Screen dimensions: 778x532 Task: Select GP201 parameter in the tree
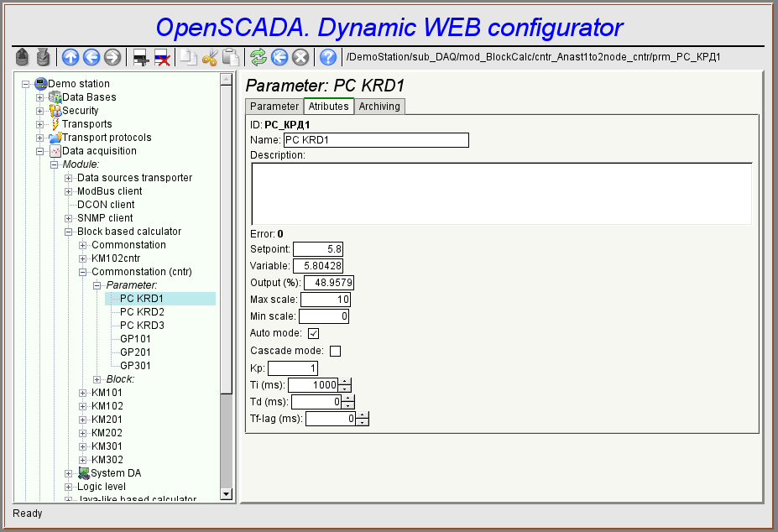tap(135, 352)
